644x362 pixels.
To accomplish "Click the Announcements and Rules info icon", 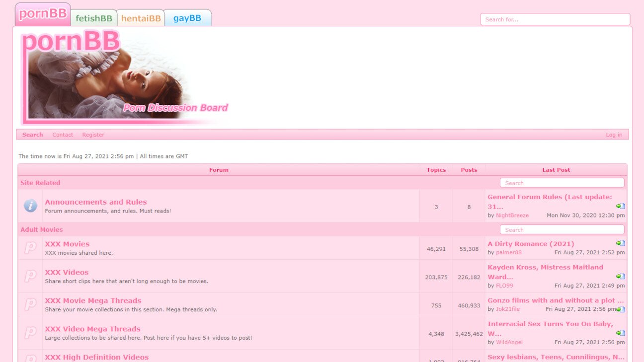I will [x=30, y=206].
